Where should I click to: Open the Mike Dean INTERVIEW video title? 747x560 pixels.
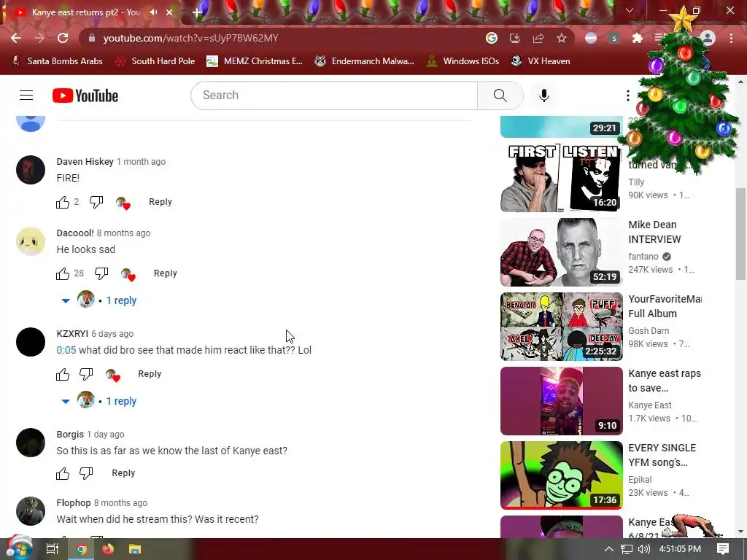click(x=654, y=232)
